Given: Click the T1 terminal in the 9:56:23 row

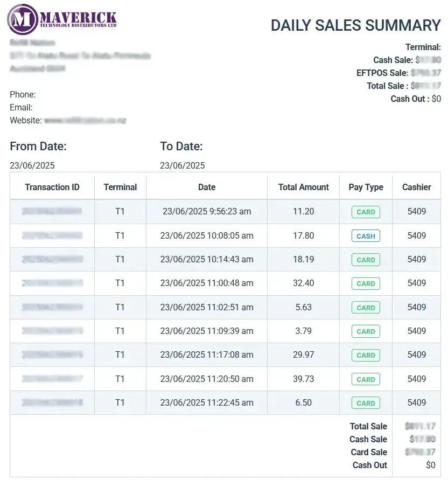Looking at the screenshot, I should point(120,212).
